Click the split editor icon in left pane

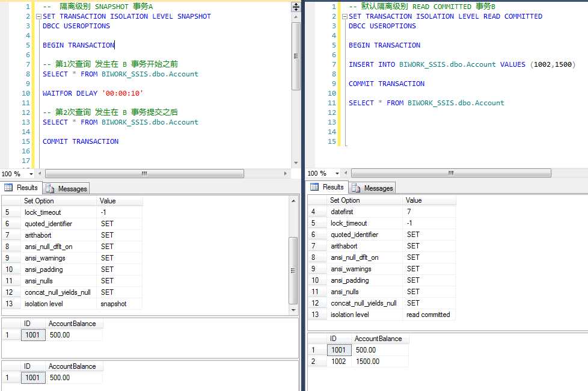point(295,7)
